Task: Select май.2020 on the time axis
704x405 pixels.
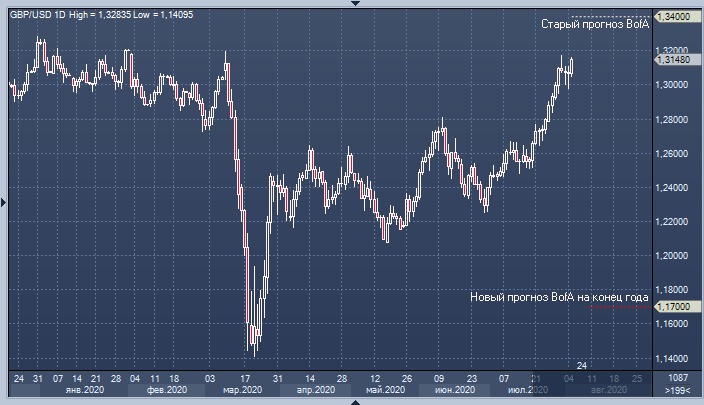Action: (385, 391)
